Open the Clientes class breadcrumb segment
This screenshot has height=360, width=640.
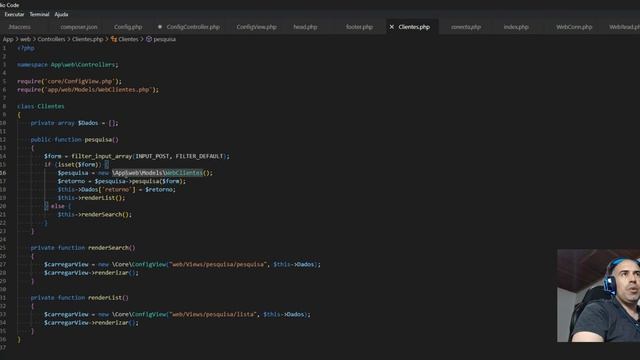128,39
